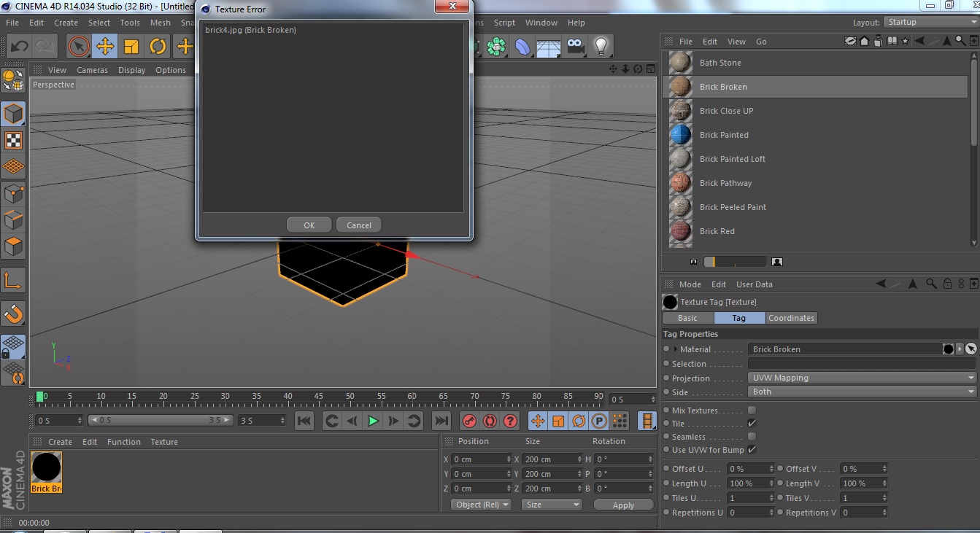Add a Light bulb object

tap(601, 47)
